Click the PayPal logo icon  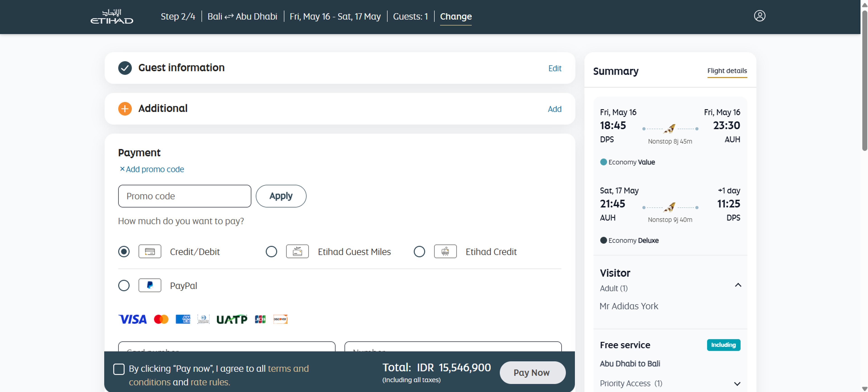(150, 285)
